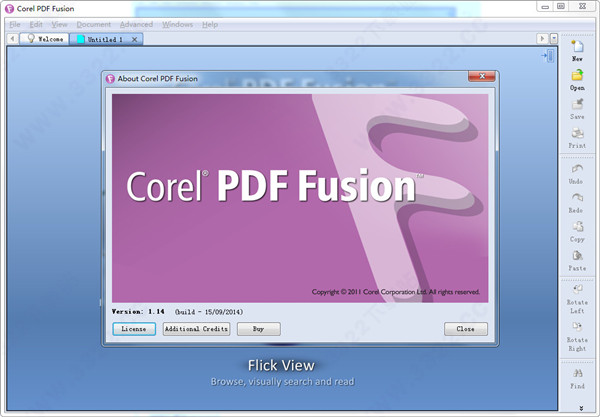Open the Advanced menu
This screenshot has width=600, height=417.
136,24
